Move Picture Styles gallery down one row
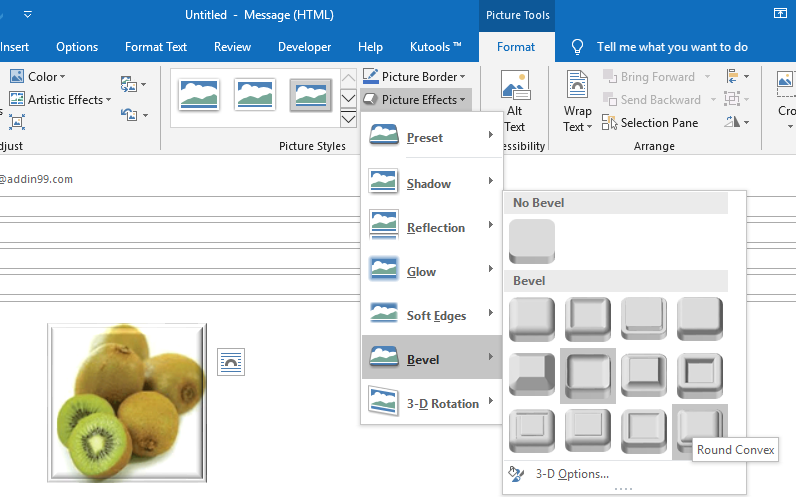 [348, 98]
